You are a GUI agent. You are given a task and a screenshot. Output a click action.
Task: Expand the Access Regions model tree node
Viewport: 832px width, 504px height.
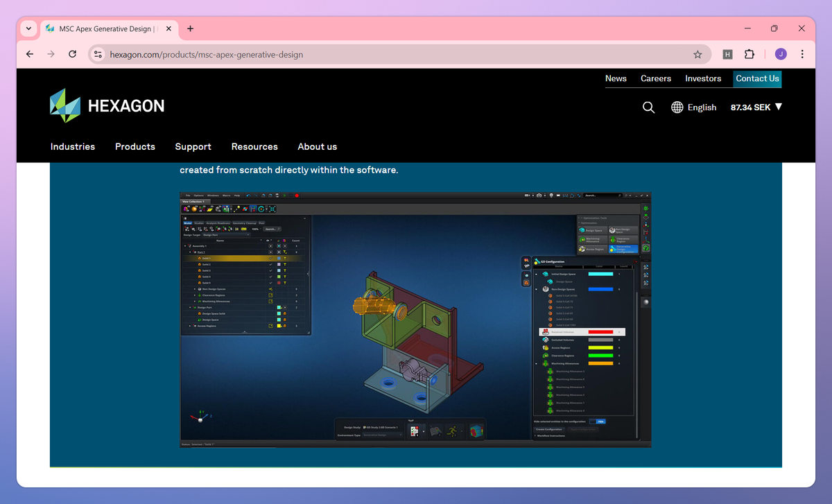[x=190, y=326]
